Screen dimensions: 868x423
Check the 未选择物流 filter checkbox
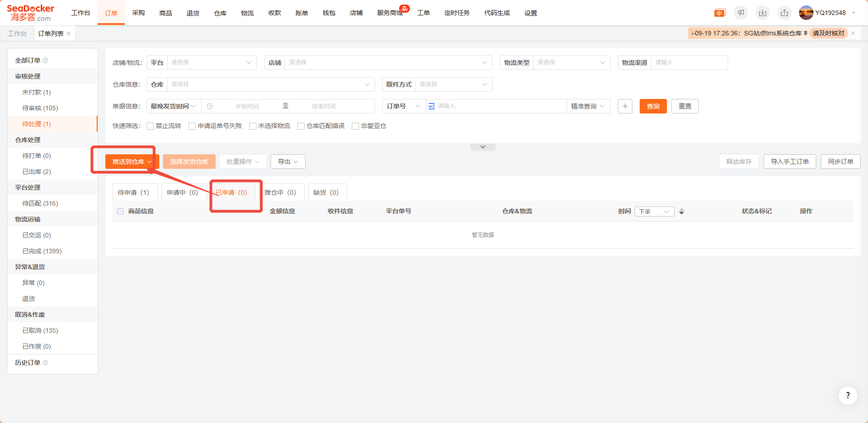[253, 126]
